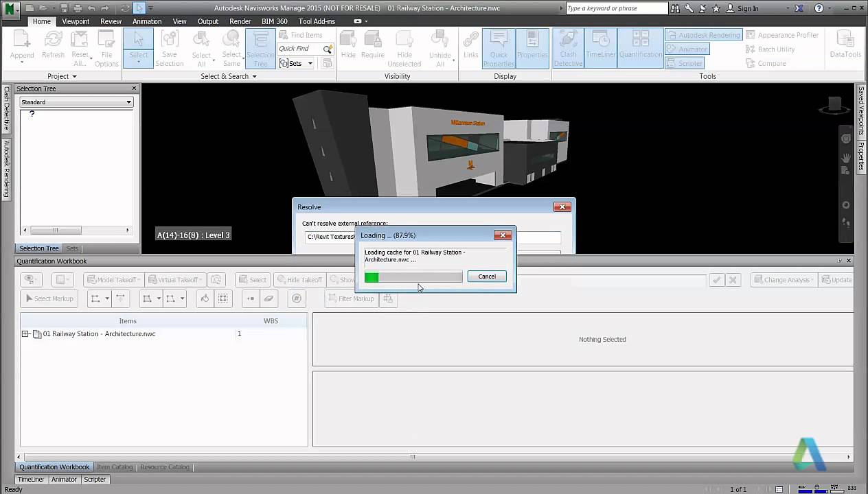Toggle the Autodesk Rendering window button

coord(703,35)
